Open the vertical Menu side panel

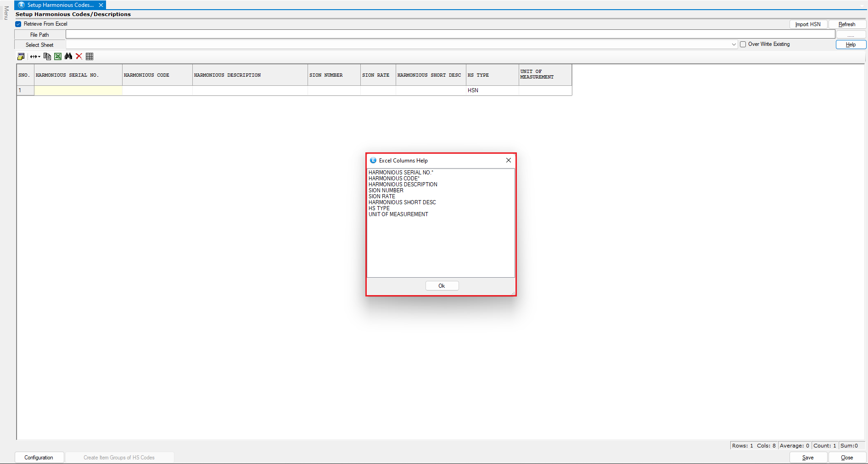pyautogui.click(x=6, y=13)
